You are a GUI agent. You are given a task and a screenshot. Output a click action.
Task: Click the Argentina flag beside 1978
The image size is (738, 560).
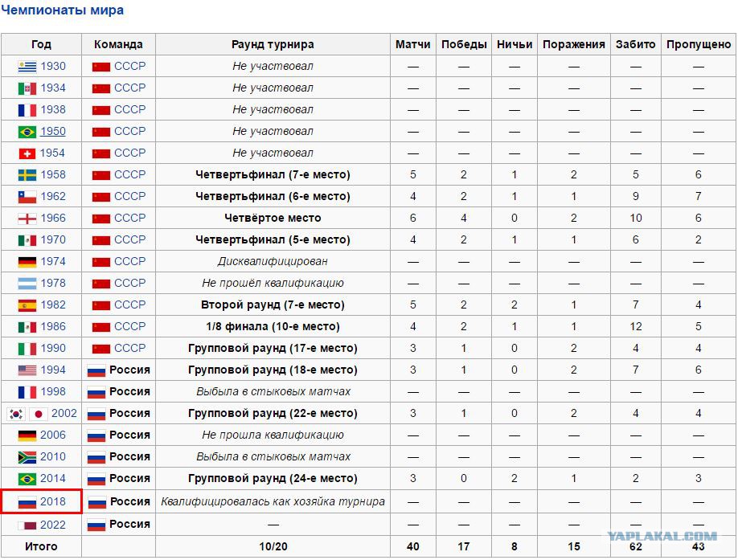coord(27,284)
